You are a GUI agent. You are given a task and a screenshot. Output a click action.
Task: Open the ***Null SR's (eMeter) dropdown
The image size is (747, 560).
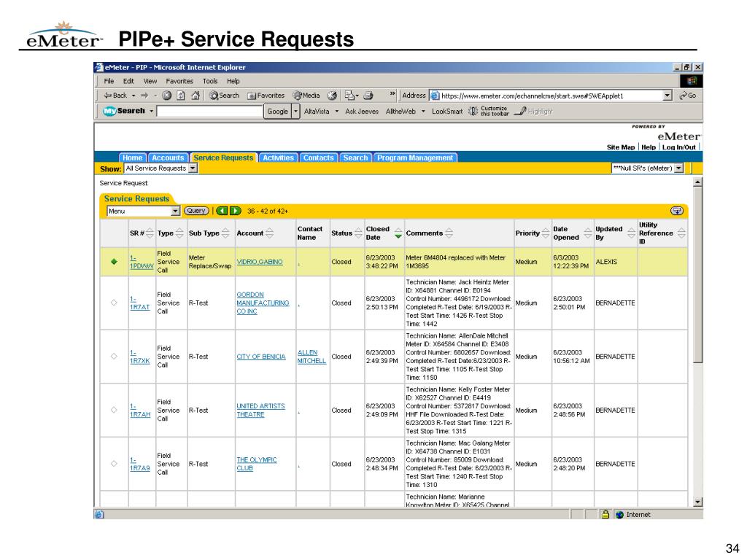tap(679, 168)
